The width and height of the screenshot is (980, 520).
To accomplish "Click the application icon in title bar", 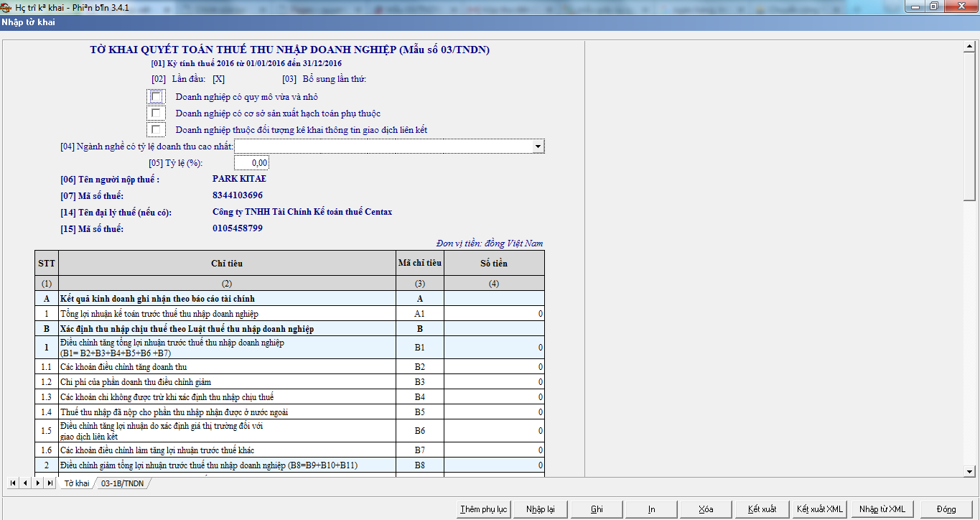I will pyautogui.click(x=6, y=6).
